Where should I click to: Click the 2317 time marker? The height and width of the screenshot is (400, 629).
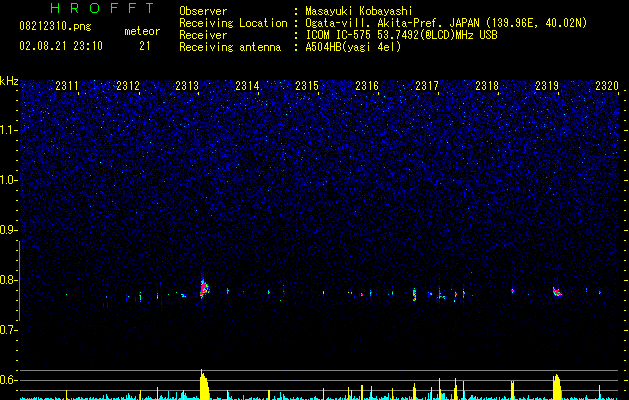[x=427, y=86]
